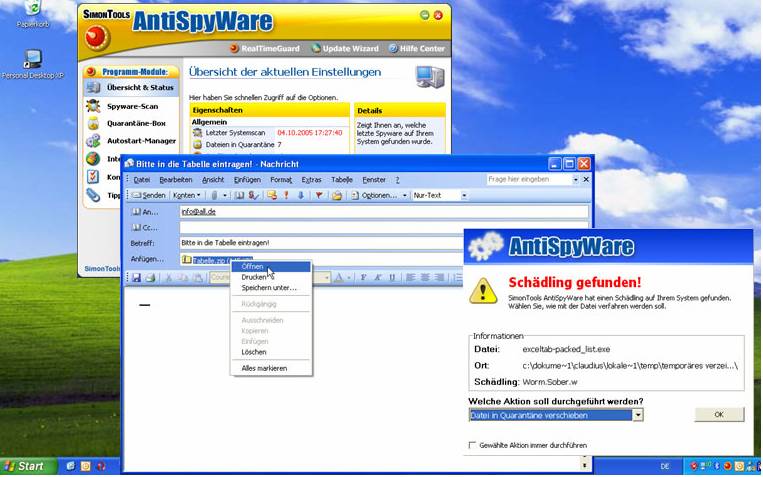Click the save diskette icon in formatting toolbar

click(x=136, y=277)
